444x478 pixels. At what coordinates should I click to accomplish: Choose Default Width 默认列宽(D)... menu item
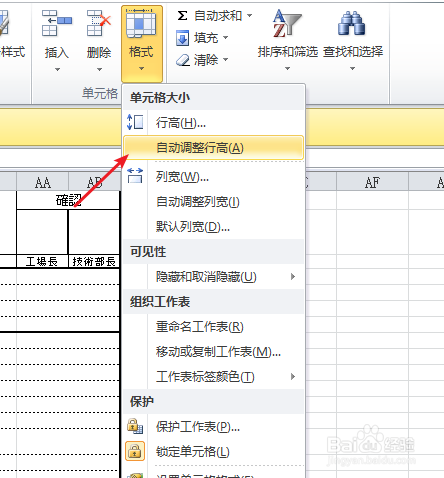coord(213,227)
